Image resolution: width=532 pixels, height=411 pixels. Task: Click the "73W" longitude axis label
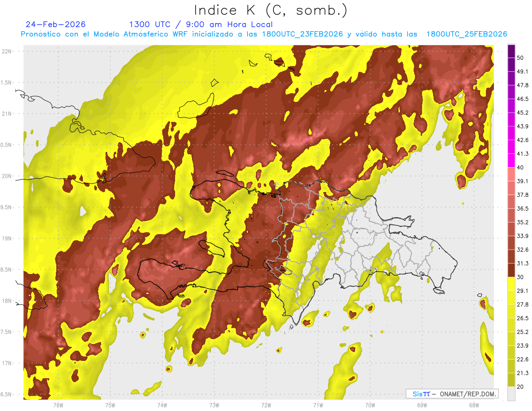[214, 405]
